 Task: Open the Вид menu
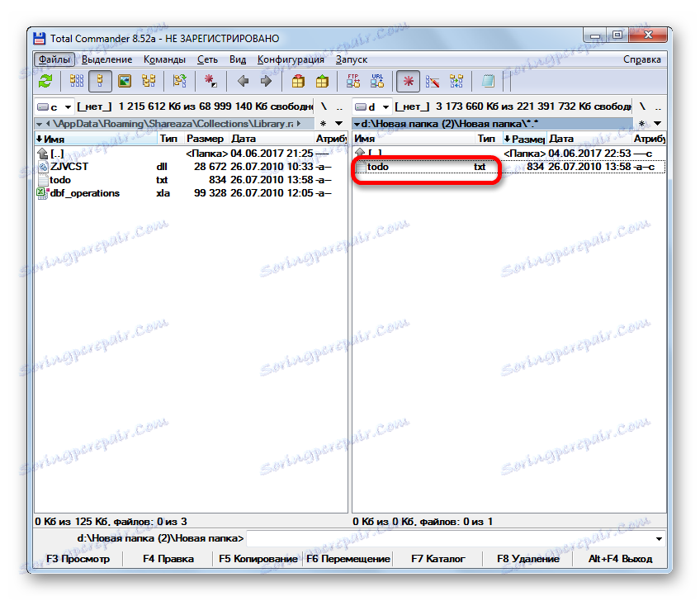tap(238, 59)
